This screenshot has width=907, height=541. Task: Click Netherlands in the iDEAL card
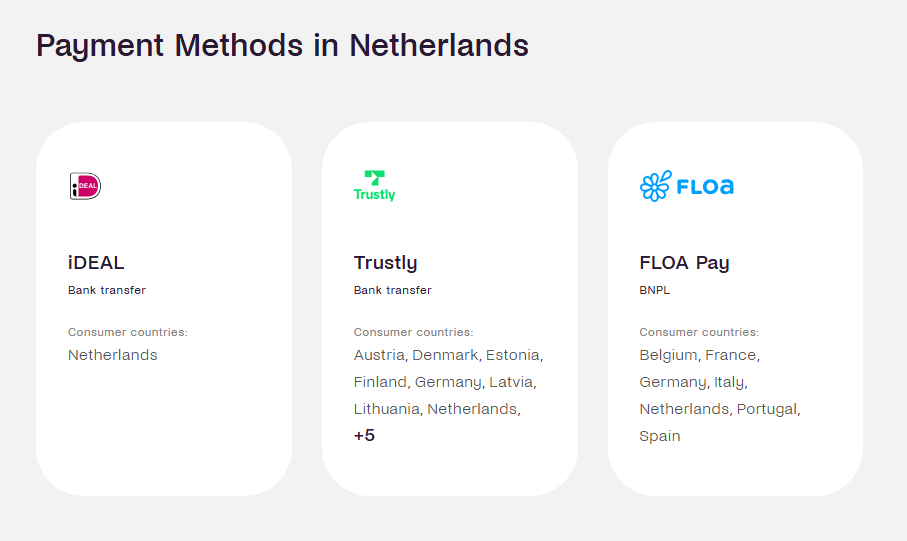coord(113,355)
